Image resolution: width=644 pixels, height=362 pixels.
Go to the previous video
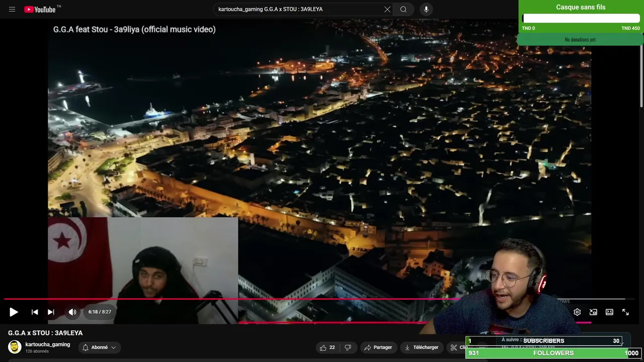(x=35, y=312)
